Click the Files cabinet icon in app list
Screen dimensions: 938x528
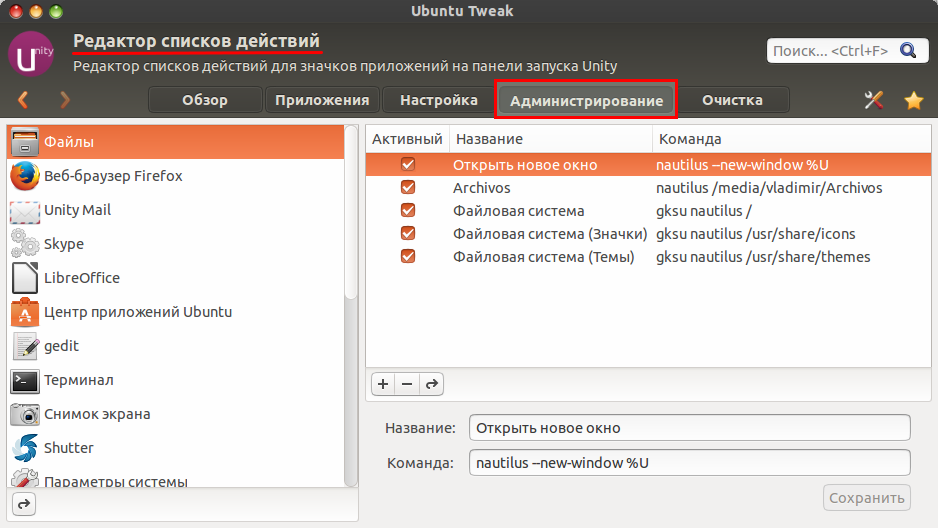(x=25, y=142)
